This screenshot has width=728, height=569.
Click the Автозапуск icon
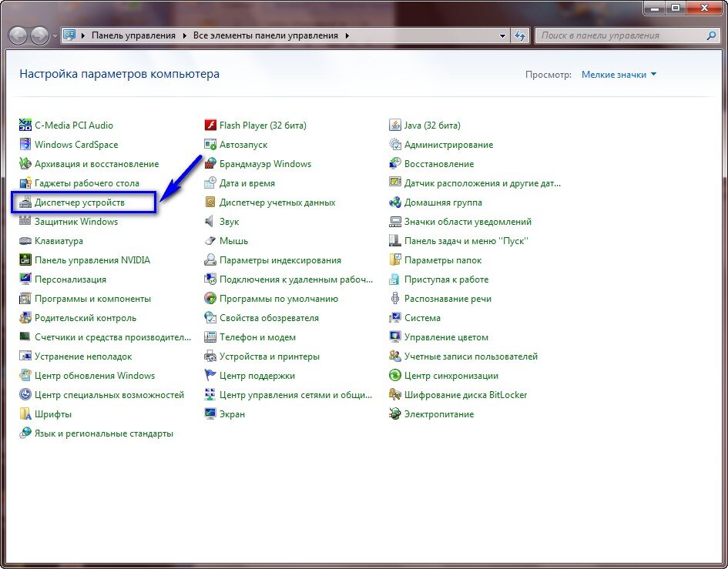[x=210, y=144]
